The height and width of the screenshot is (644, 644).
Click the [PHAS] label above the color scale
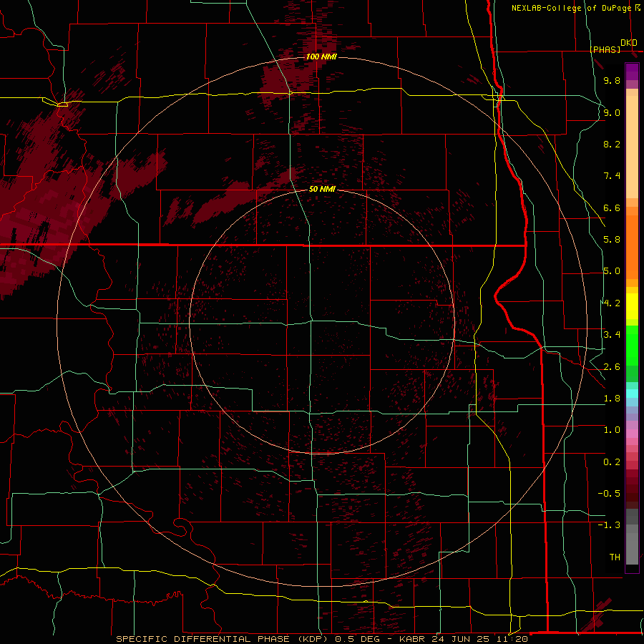[605, 49]
